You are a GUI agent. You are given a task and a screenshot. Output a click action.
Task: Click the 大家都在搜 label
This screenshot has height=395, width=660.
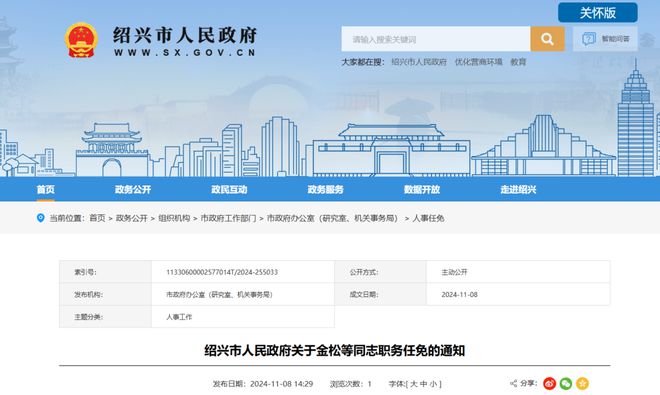click(362, 62)
